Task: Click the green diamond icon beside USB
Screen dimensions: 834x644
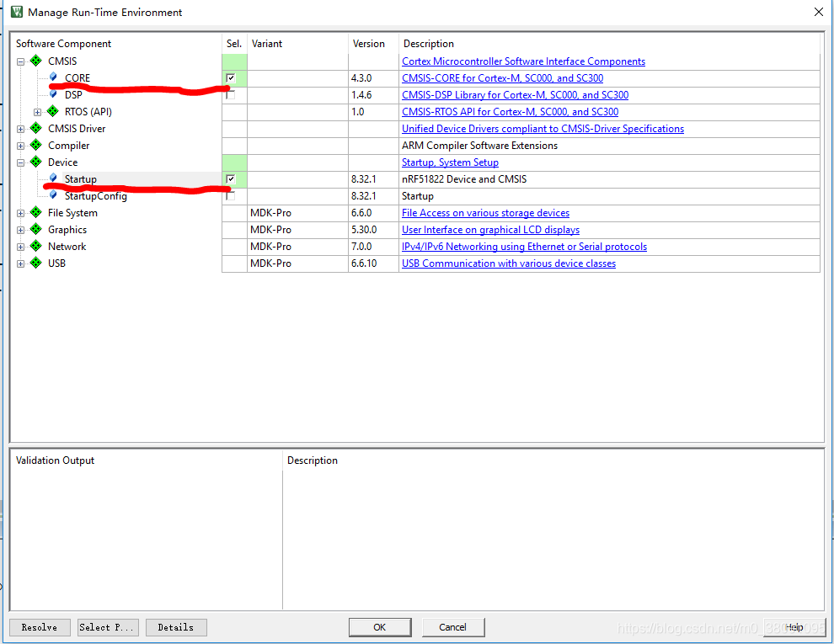Action: click(35, 263)
